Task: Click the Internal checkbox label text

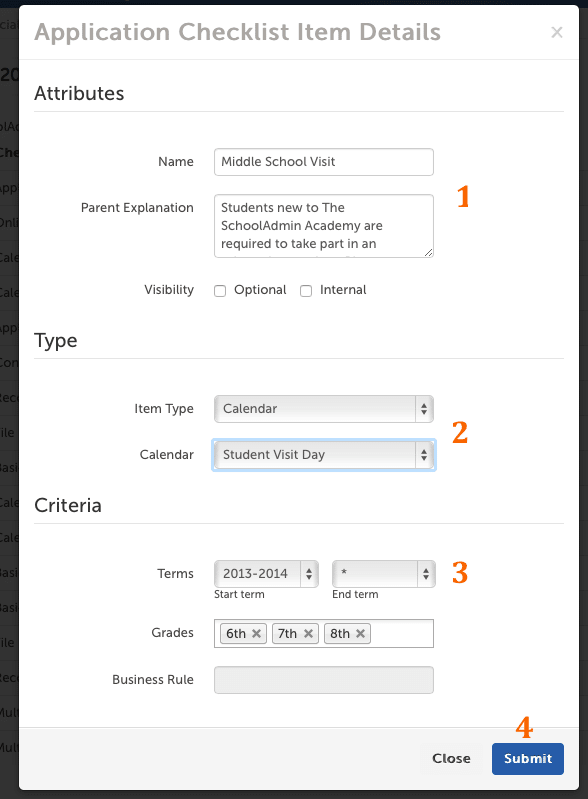Action: point(343,290)
